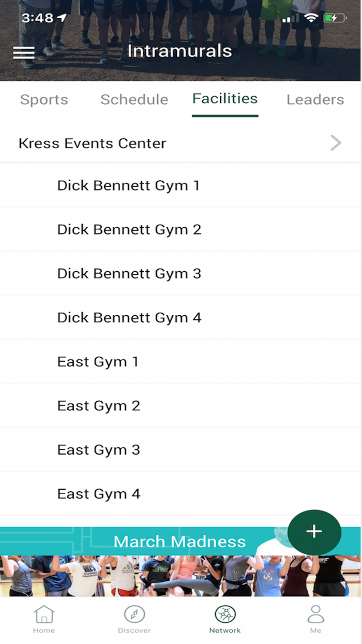Viewport: 362px width, 644px height.
Task: Select the Network icon in bottom bar
Action: coord(225,614)
